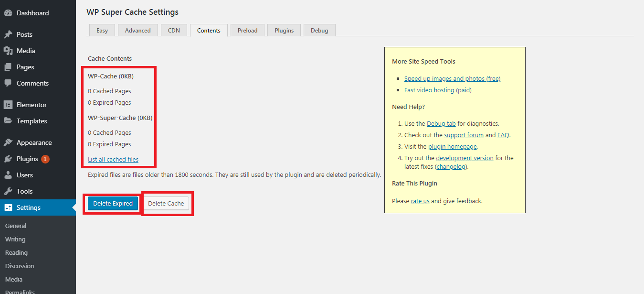
Task: Go to the Preload tab
Action: point(248,30)
